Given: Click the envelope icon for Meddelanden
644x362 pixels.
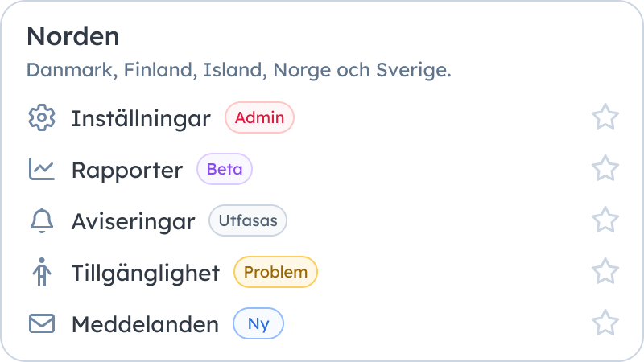Looking at the screenshot, I should tap(42, 323).
